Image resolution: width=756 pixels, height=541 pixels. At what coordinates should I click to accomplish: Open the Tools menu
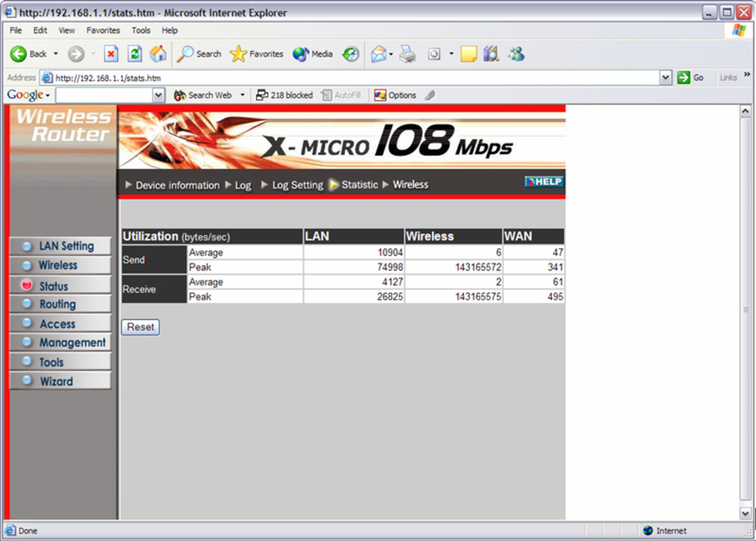pos(141,30)
